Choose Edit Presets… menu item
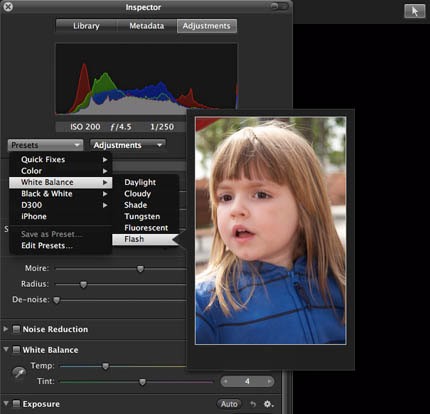Viewport: 430px width, 414px height. (x=60, y=246)
